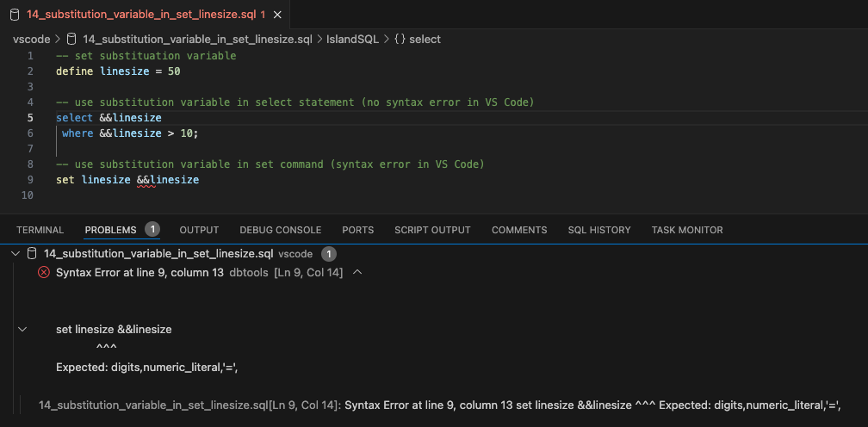Click the 'vscode' folder breadcrumb
868x427 pixels.
click(30, 39)
